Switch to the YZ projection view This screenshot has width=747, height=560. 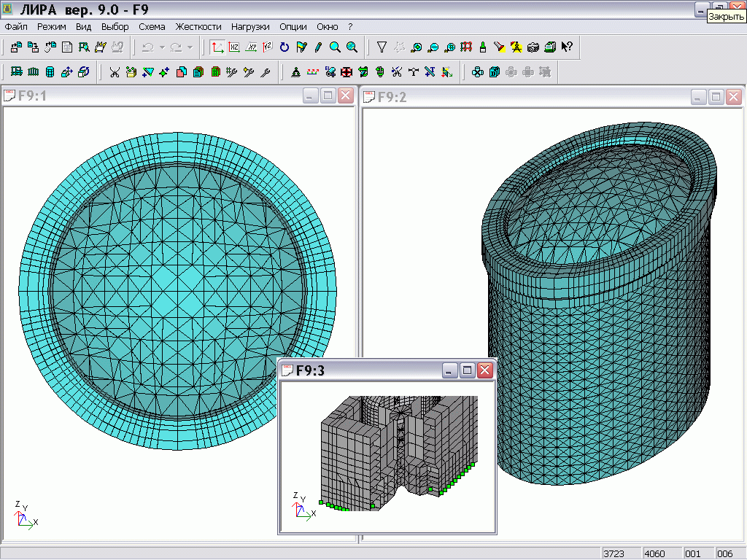268,47
